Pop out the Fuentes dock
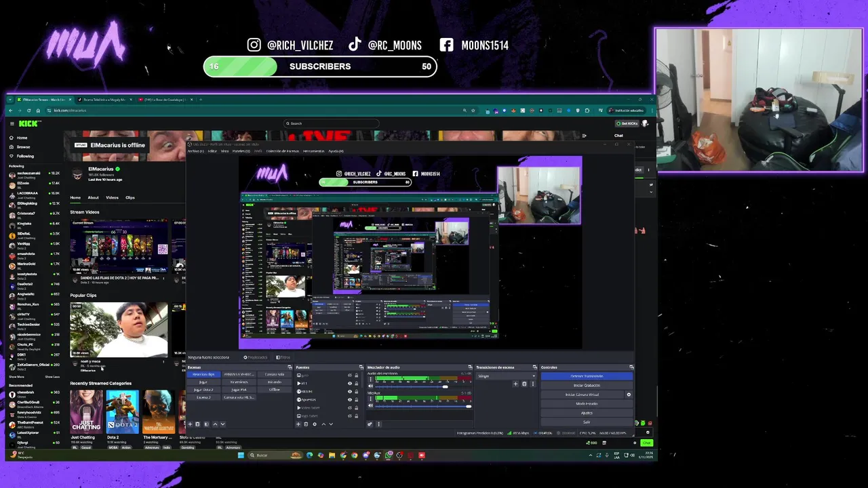Viewport: 868px width, 488px height. (x=361, y=367)
